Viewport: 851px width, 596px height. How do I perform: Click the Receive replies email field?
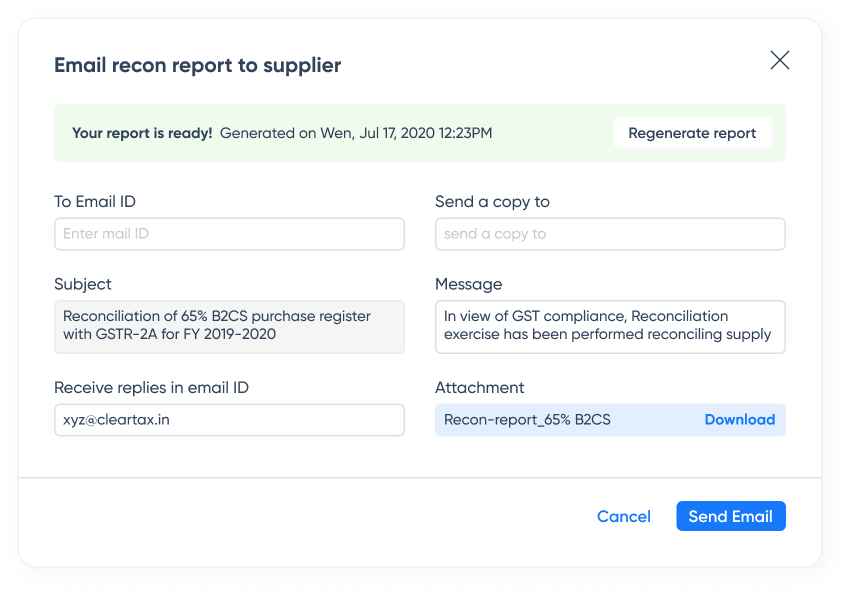point(229,420)
